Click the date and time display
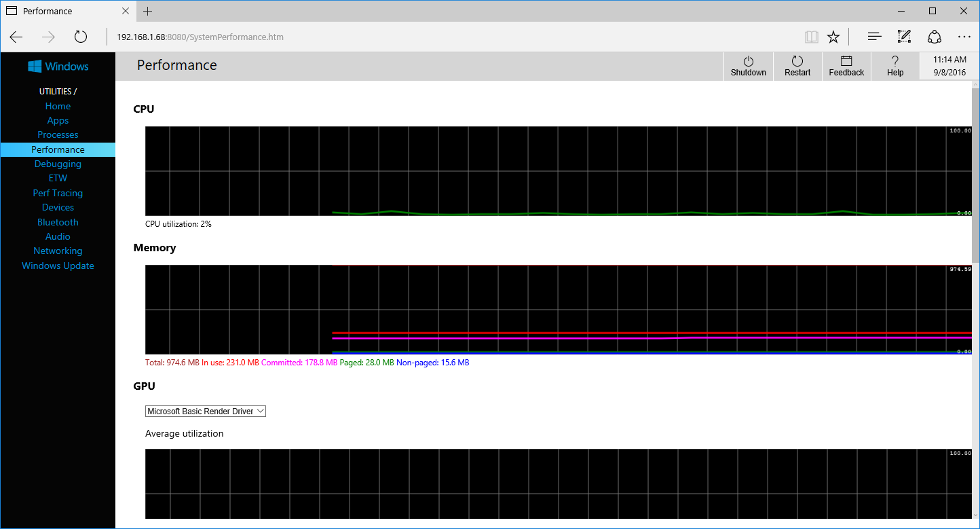Screen dimensions: 980x529 pos(949,66)
